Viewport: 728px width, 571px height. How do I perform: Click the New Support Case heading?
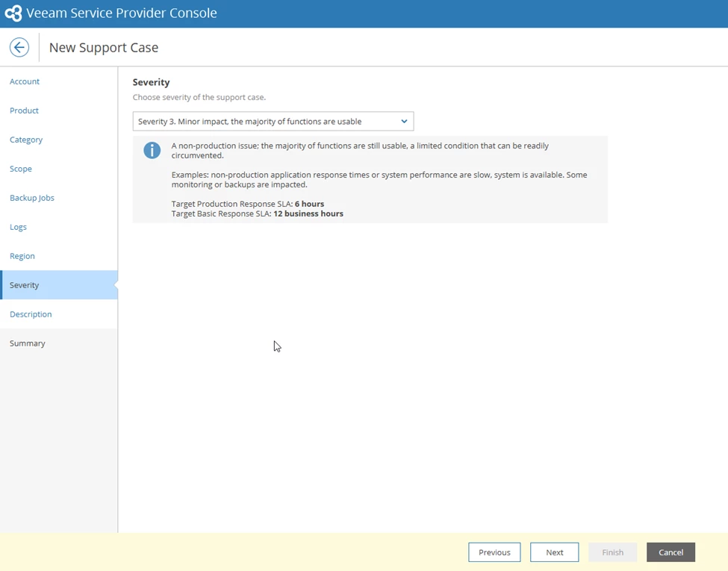pos(104,47)
